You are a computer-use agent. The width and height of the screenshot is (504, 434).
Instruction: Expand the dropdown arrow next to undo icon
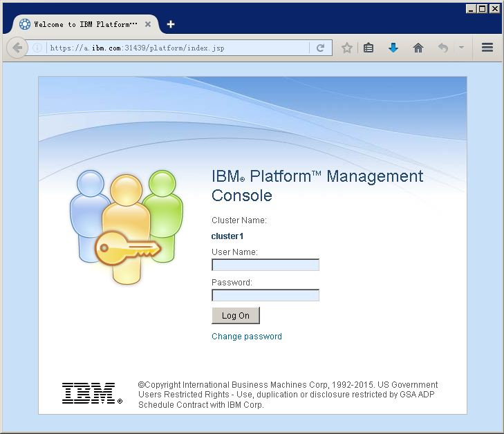[461, 48]
